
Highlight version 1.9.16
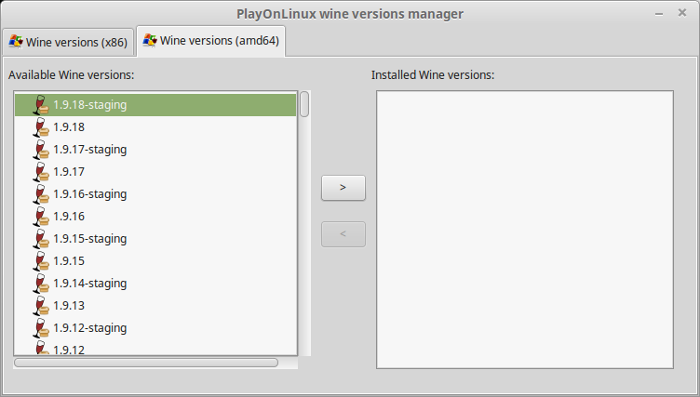point(155,217)
